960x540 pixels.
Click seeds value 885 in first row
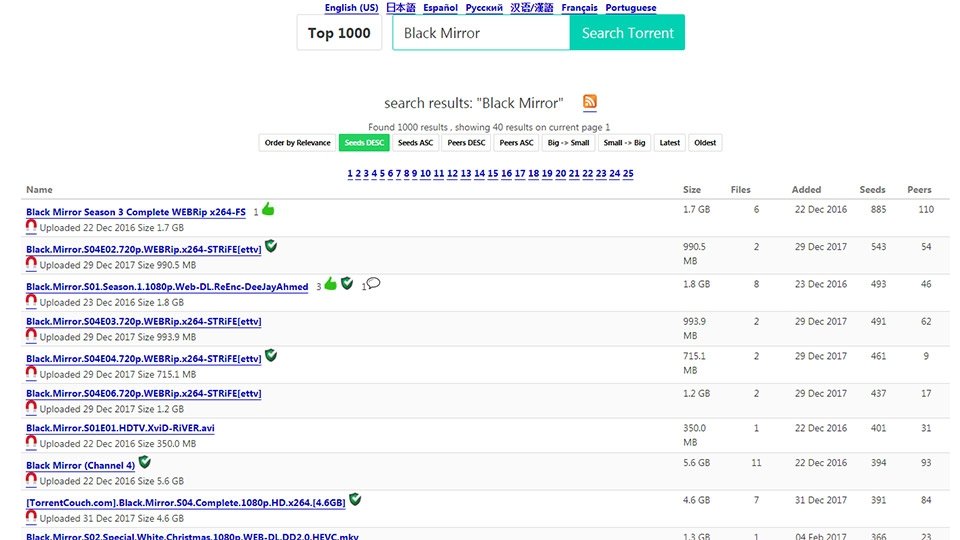(x=879, y=209)
